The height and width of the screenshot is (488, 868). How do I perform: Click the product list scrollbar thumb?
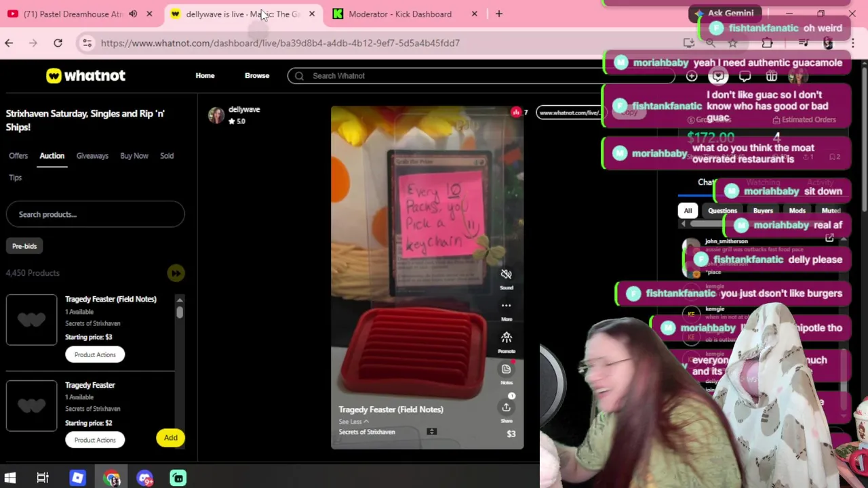tap(180, 312)
